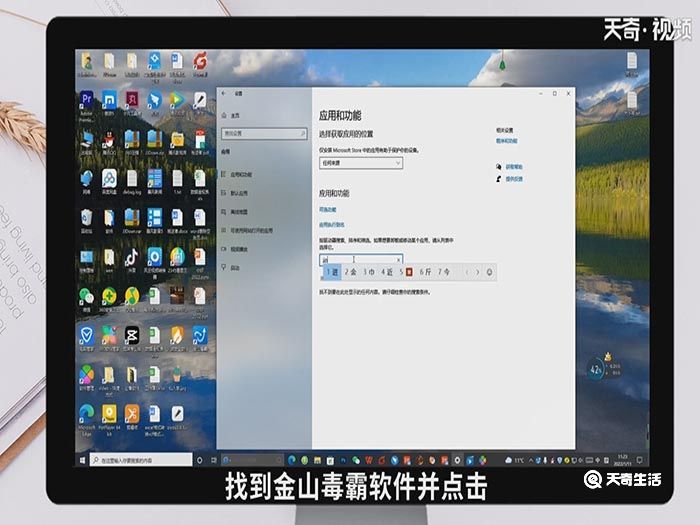
Task: Launch QQ Music green note desktop icon
Action: (132, 298)
